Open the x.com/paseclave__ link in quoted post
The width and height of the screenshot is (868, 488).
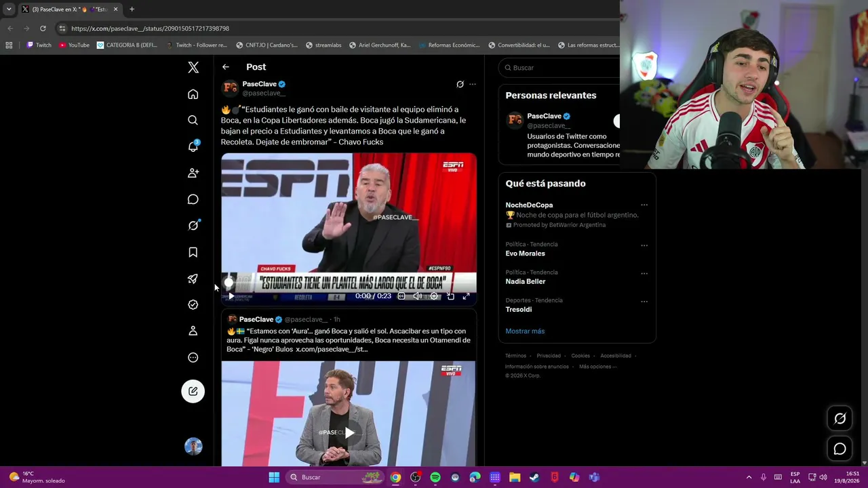click(332, 349)
